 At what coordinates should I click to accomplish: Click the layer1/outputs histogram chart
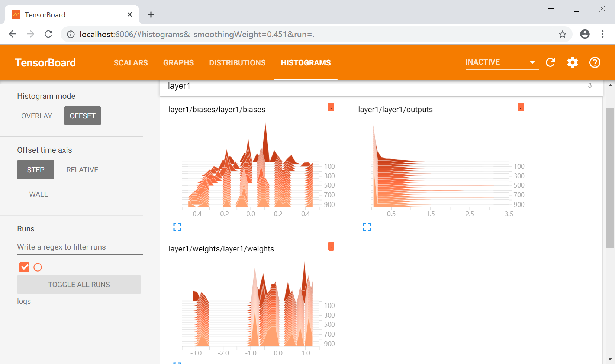tap(441, 169)
